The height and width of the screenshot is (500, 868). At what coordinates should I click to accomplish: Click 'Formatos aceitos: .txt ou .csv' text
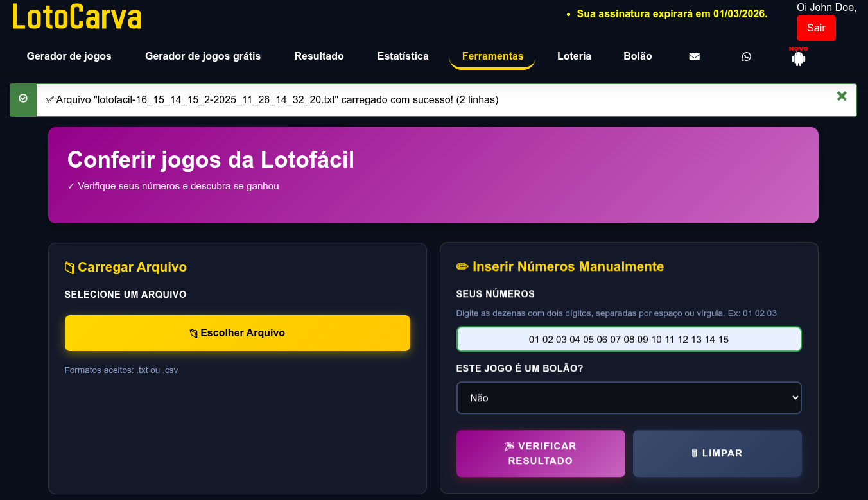click(121, 370)
